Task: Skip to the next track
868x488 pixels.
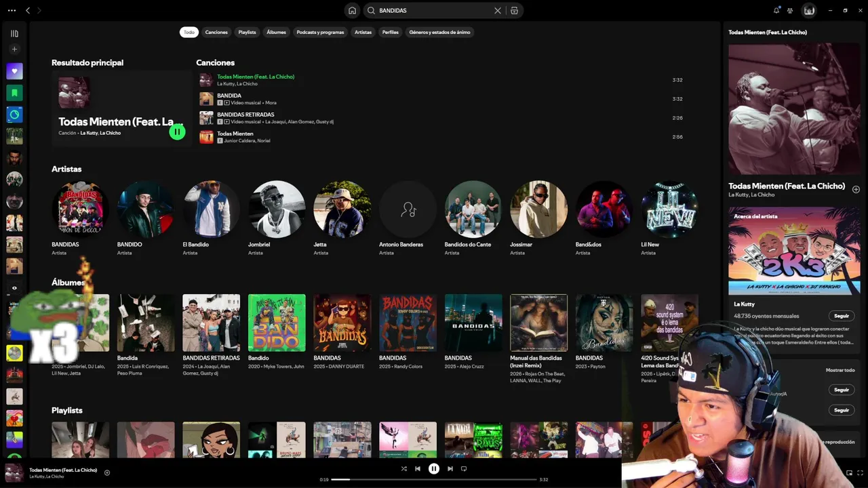Action: click(450, 468)
